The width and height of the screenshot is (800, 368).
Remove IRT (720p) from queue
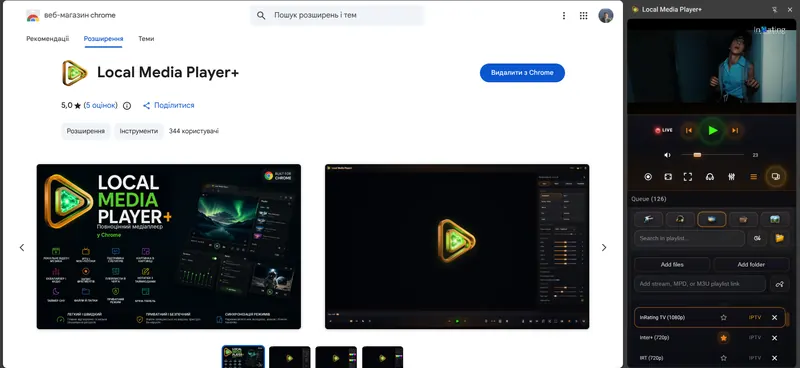pos(774,358)
